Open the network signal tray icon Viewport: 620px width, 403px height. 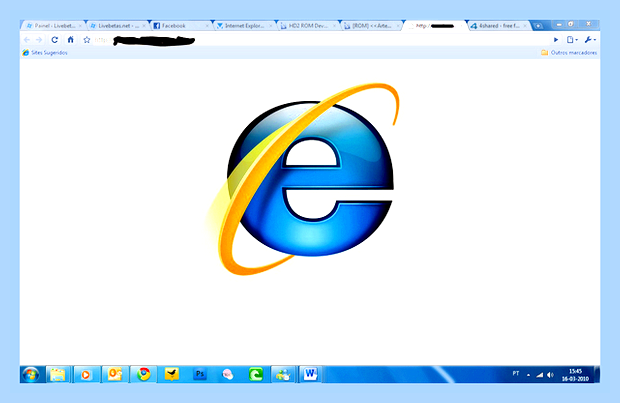pos(539,375)
